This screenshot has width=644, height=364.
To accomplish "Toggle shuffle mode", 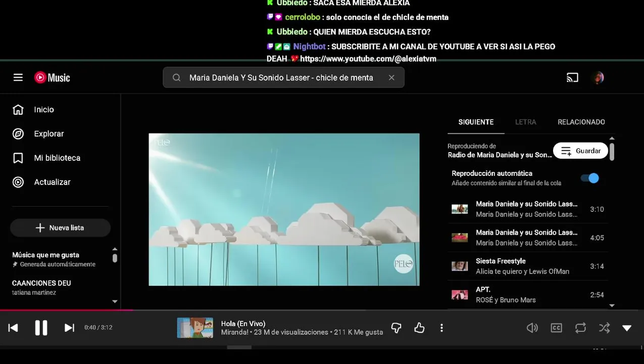I will pyautogui.click(x=604, y=328).
